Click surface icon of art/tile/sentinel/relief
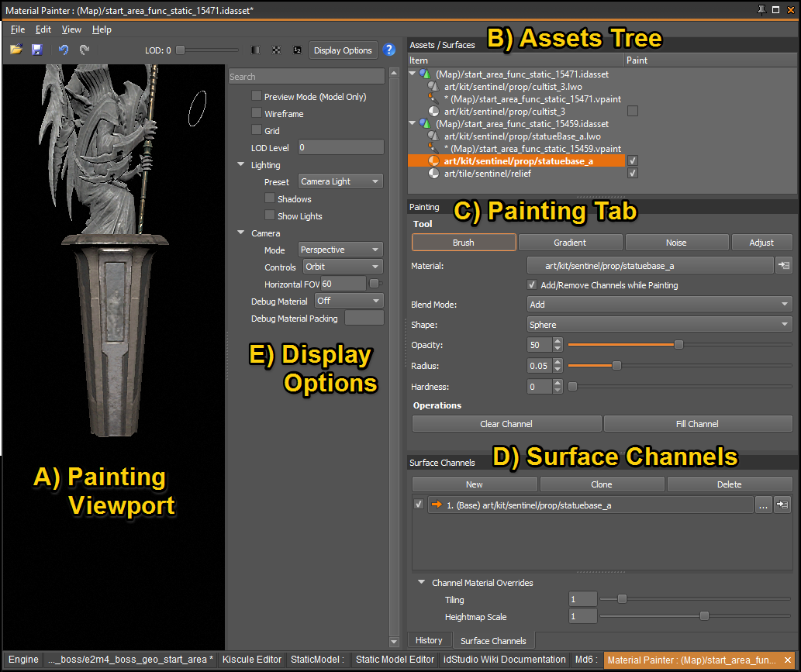Viewport: 801px width, 672px height. 433,173
